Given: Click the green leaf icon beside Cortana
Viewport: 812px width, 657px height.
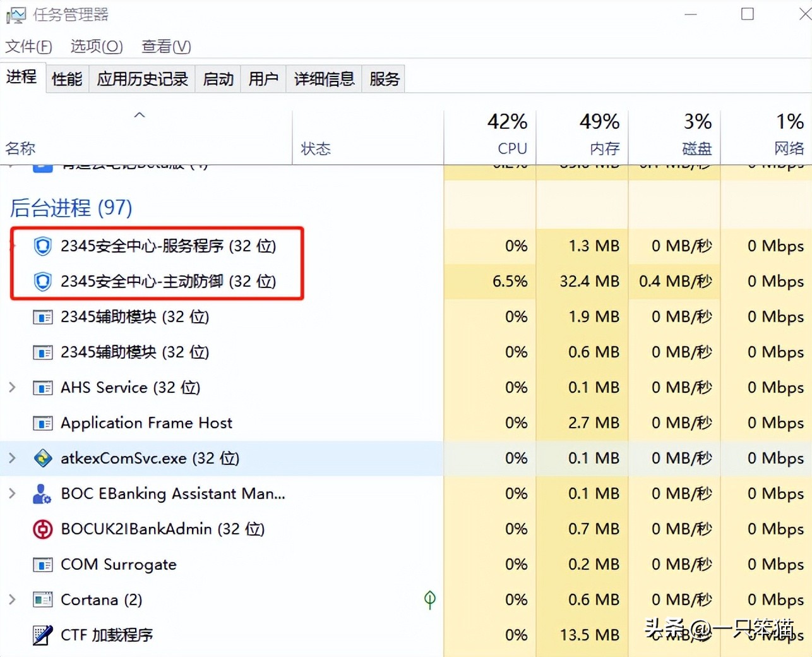Looking at the screenshot, I should 429,600.
